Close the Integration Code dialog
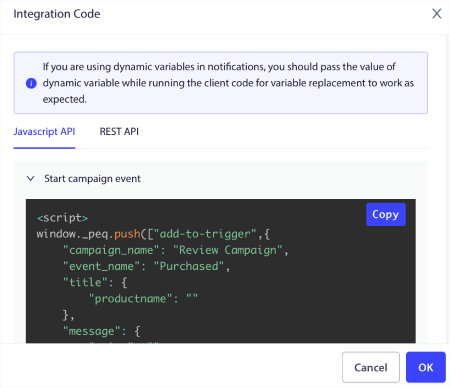Screen dimensions: 450x388 437,14
